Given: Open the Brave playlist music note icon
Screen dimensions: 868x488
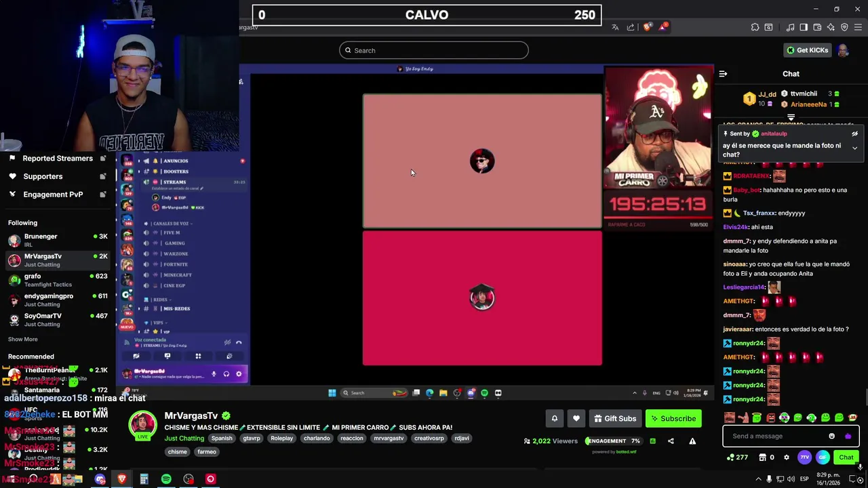Looking at the screenshot, I should (790, 27).
